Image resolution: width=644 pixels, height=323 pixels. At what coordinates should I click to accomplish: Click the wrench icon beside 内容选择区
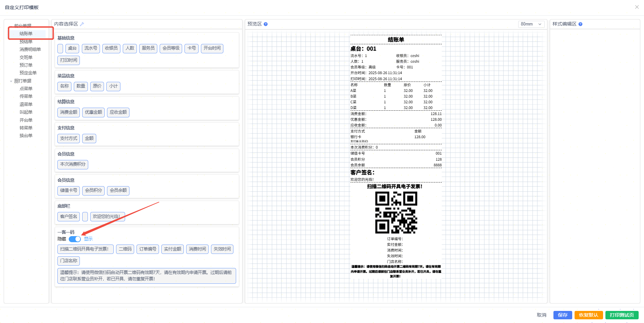[82, 24]
